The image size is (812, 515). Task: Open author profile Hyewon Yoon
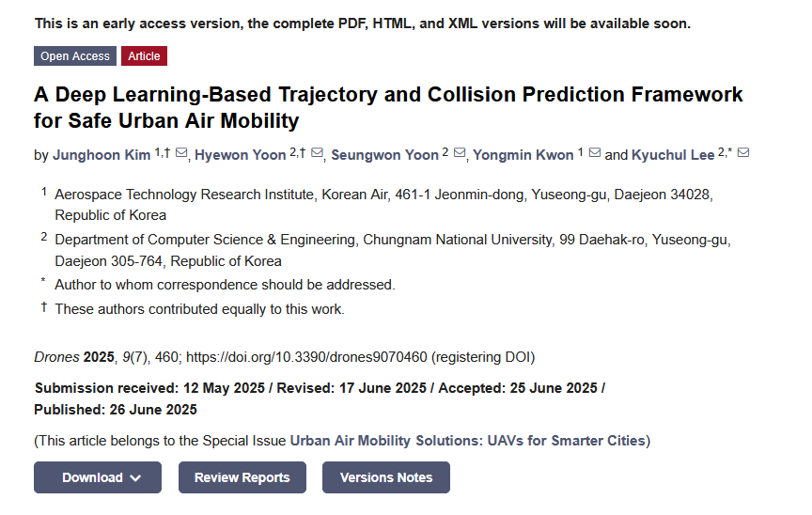coord(241,155)
